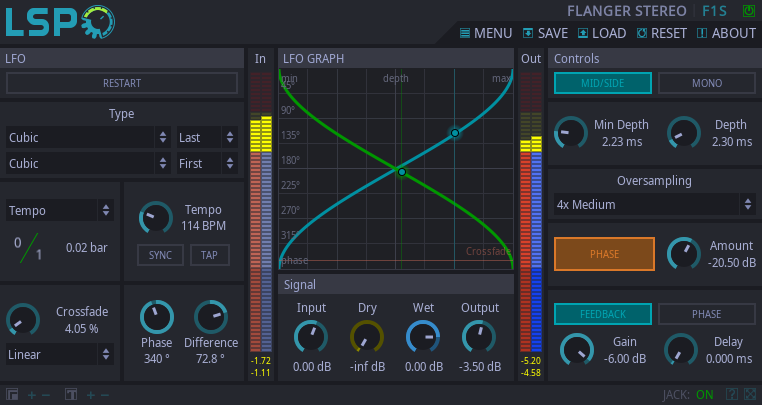Open the Linear crossfade type dropdown
Image resolution: width=762 pixels, height=405 pixels.
[x=60, y=354]
